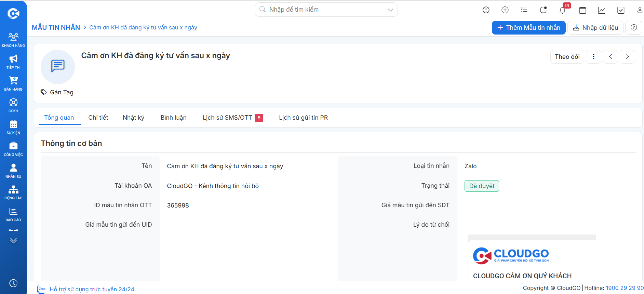The width and height of the screenshot is (644, 294).
Task: Click the Lý do từ chối label
Action: (x=431, y=225)
